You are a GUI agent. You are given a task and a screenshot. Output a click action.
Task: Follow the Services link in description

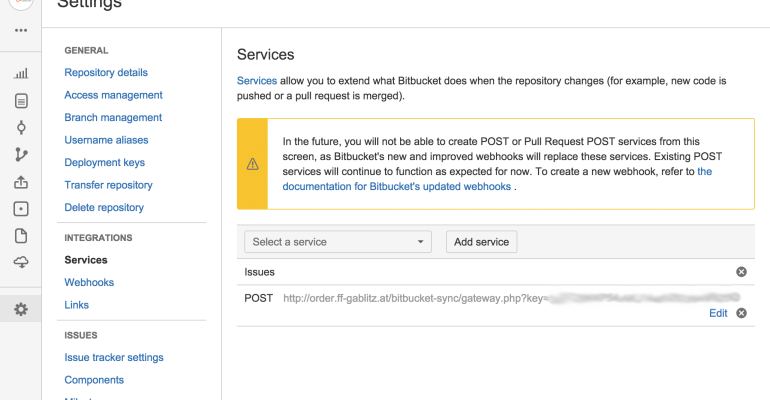[257, 81]
